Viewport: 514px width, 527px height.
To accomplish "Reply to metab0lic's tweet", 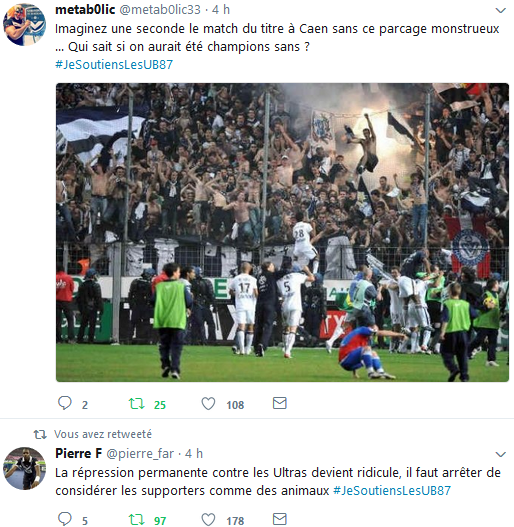I will pyautogui.click(x=65, y=403).
